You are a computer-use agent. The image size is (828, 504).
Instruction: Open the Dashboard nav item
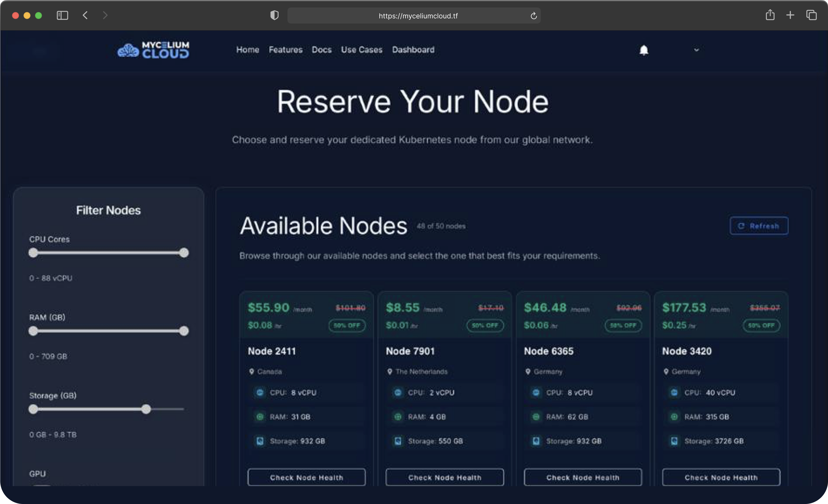[x=413, y=50]
